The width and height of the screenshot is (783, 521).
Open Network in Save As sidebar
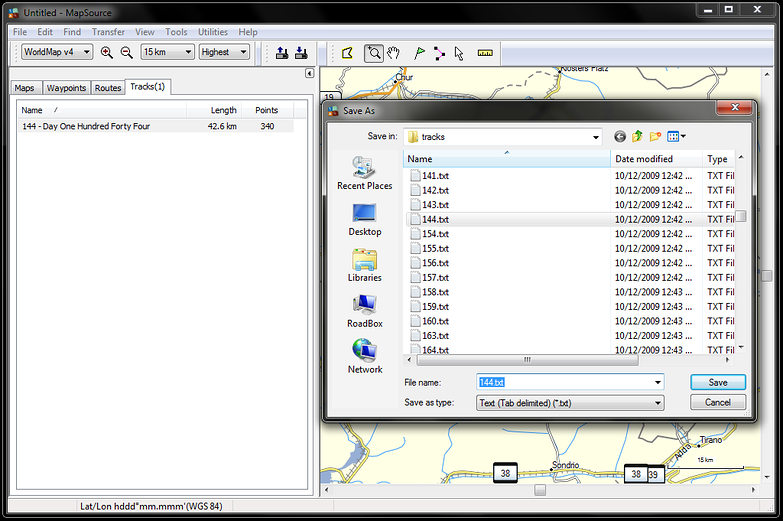click(365, 357)
